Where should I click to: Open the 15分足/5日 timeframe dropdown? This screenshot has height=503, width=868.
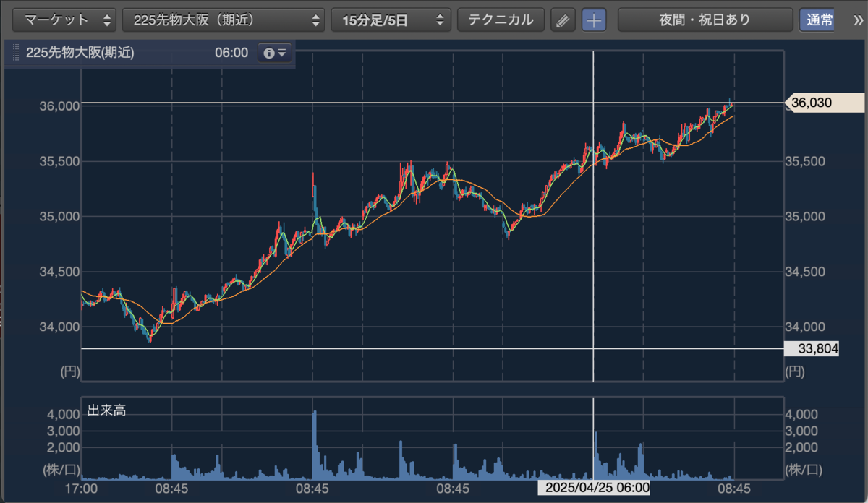click(391, 20)
